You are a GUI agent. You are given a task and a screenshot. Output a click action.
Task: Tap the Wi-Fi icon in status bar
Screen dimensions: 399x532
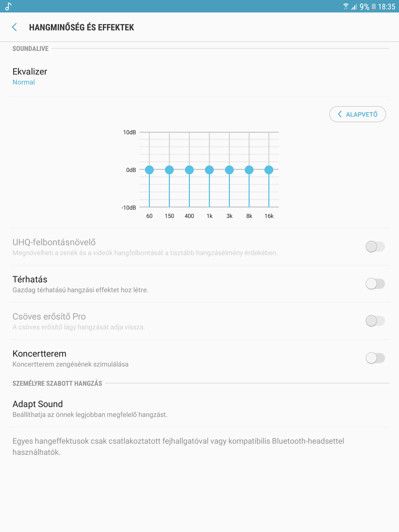click(345, 6)
